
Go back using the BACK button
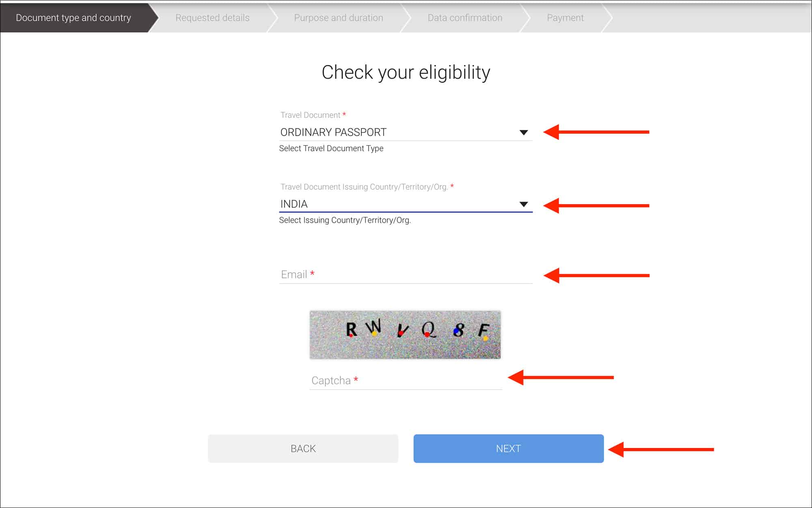[303, 449]
